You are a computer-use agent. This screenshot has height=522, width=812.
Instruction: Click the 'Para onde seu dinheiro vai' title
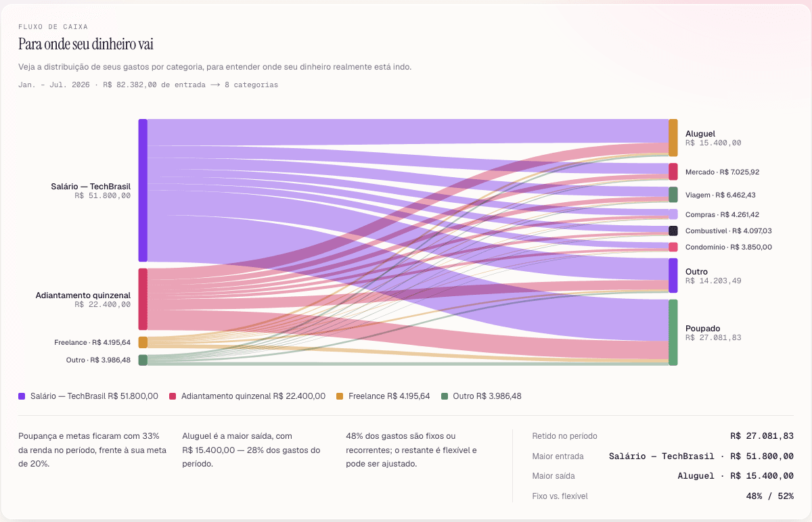86,45
